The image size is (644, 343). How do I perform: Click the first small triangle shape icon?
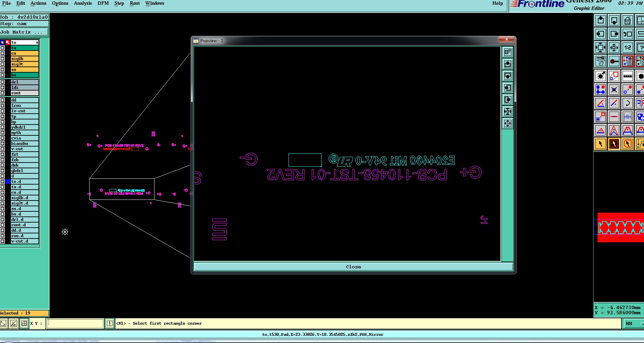[x=601, y=130]
